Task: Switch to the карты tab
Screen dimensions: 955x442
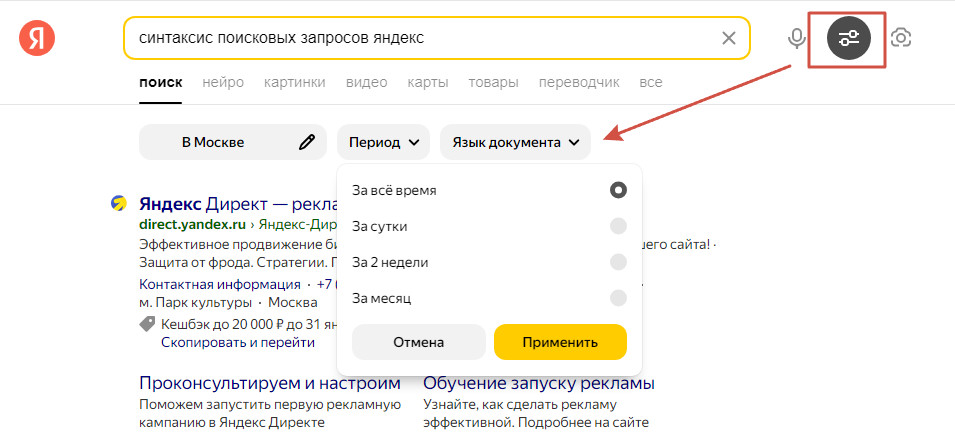Action: (x=428, y=82)
